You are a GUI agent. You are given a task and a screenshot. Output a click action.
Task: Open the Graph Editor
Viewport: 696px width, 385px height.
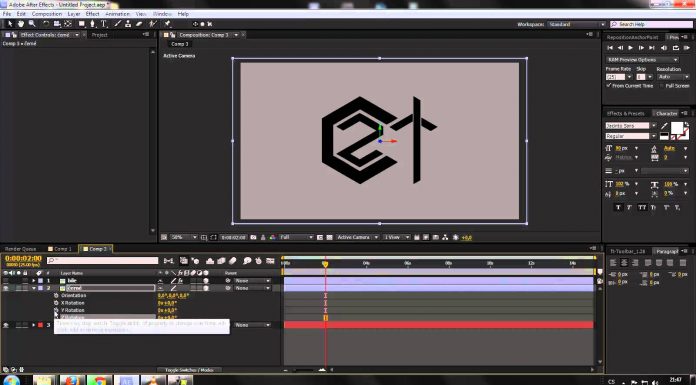270,261
